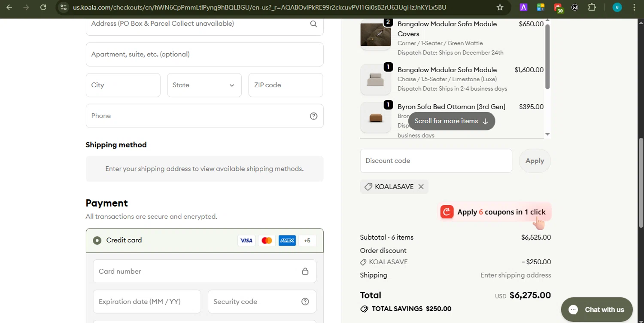Viewport: 644px width, 323px height.
Task: Click the browser forward arrow
Action: (x=26, y=7)
